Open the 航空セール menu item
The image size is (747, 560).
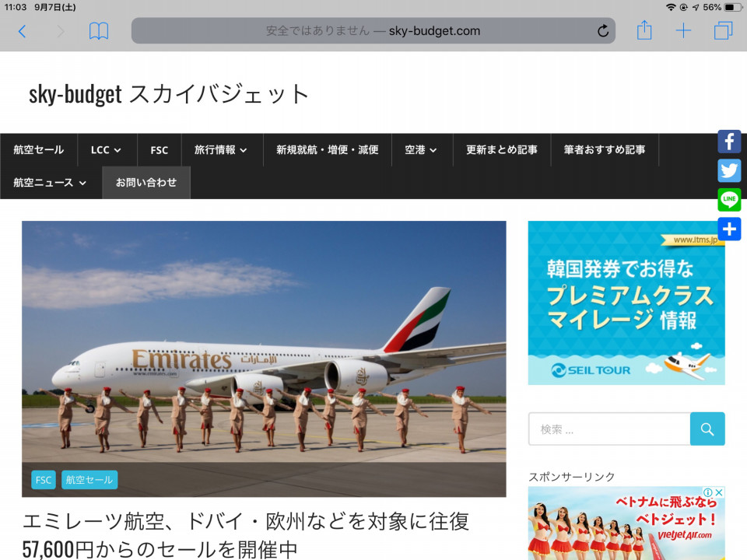click(39, 150)
